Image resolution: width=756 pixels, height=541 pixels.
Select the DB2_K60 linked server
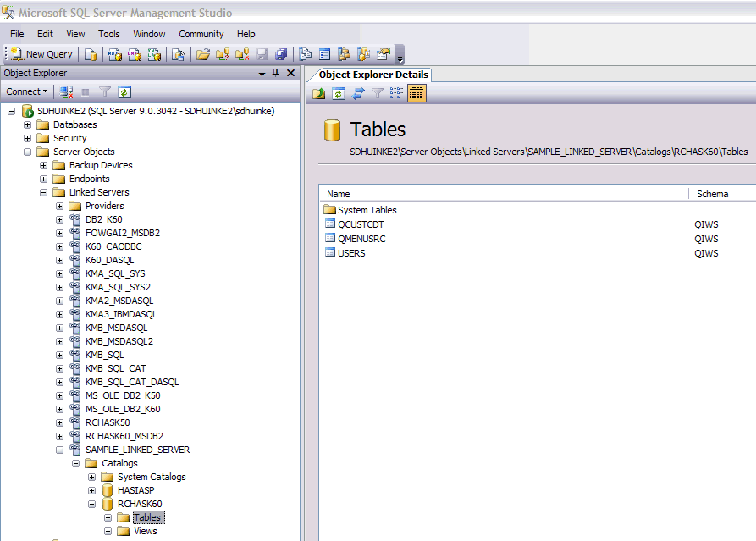tap(103, 219)
